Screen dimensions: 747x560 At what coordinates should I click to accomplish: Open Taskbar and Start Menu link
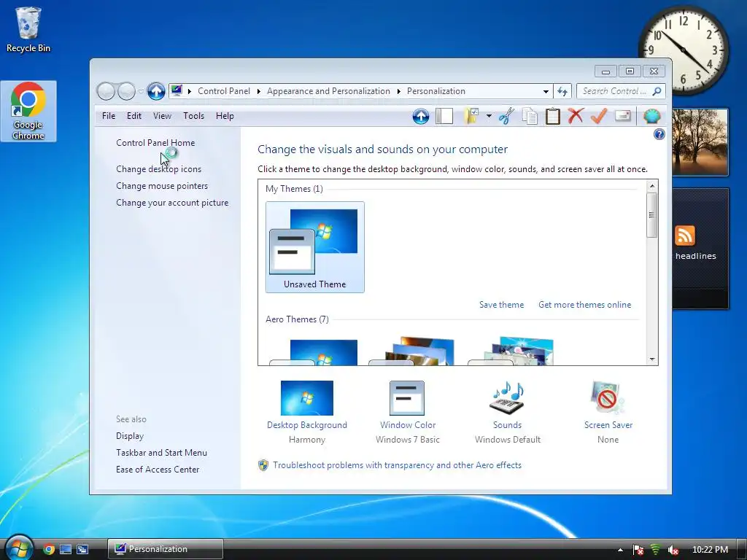coord(161,452)
